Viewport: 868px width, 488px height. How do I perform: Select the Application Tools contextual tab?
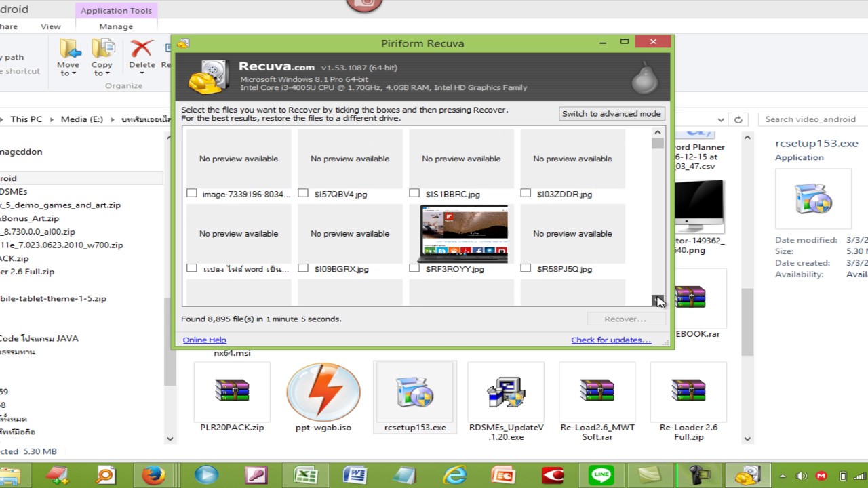pyautogui.click(x=116, y=10)
